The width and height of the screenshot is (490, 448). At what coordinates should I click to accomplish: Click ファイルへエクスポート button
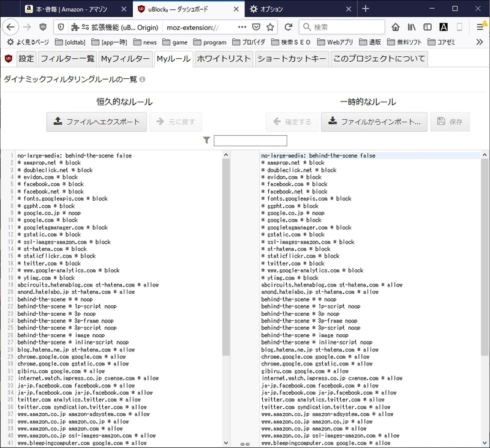click(x=97, y=122)
